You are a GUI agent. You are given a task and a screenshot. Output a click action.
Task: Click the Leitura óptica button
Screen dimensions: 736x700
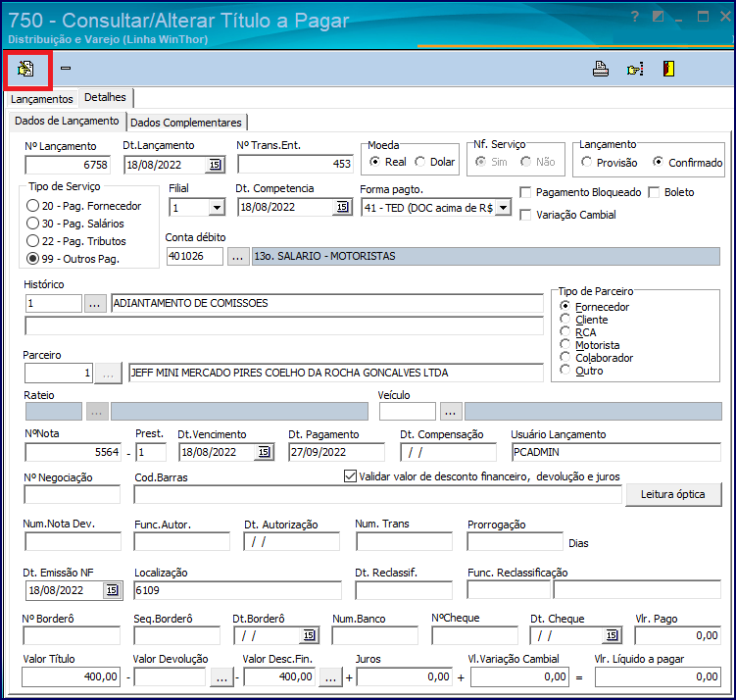673,494
